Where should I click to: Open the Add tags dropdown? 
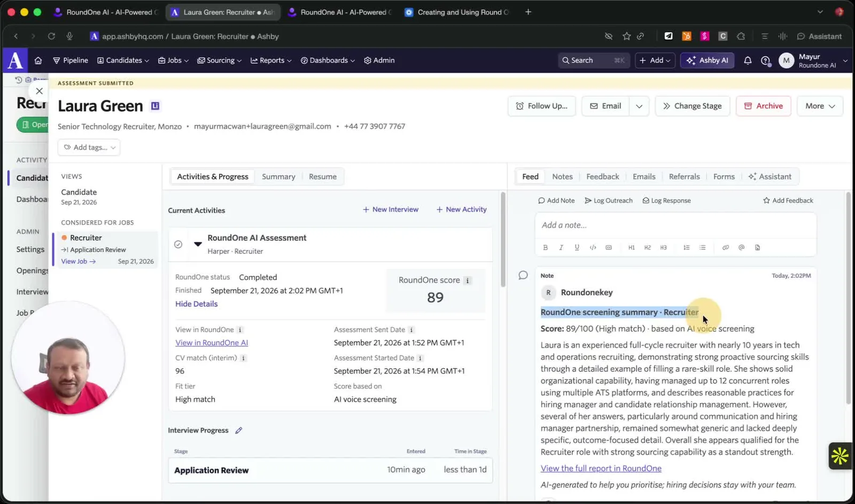point(89,147)
